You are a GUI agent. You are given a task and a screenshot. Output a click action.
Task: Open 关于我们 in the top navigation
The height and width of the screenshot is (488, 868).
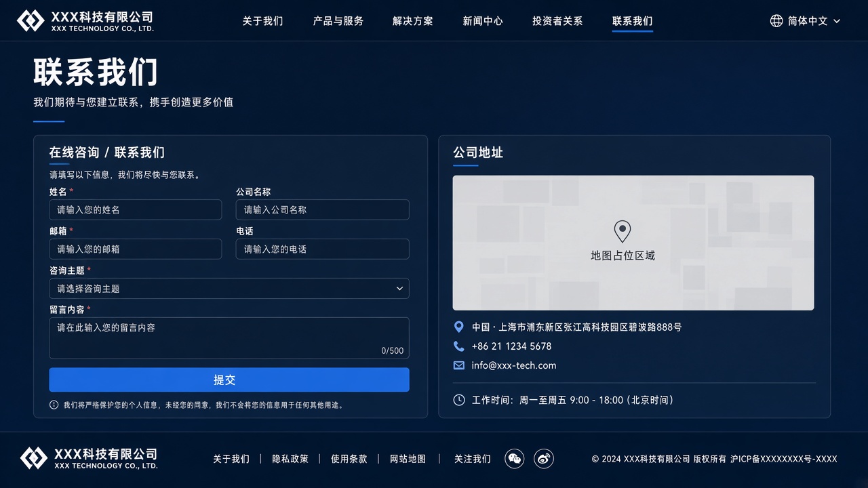[262, 21]
